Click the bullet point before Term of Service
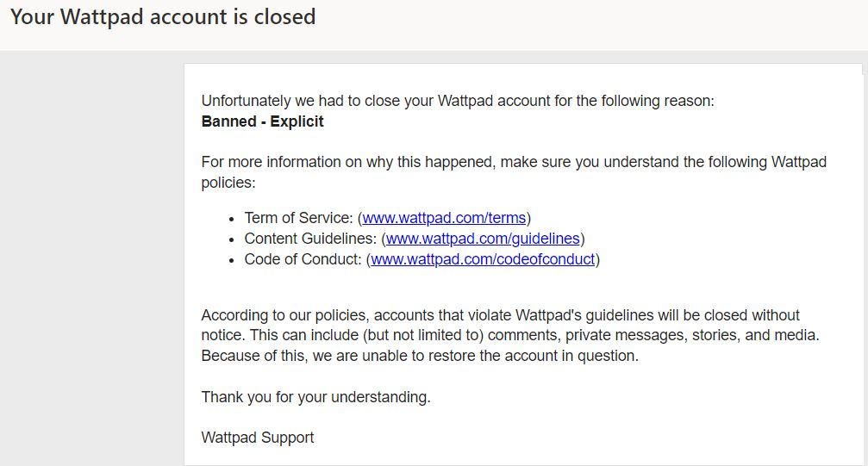Screen dimensions: 868x466 pyautogui.click(x=232, y=219)
